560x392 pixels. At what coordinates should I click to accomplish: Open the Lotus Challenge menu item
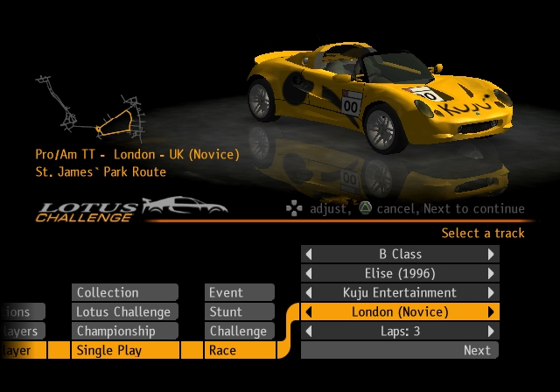[x=125, y=312]
